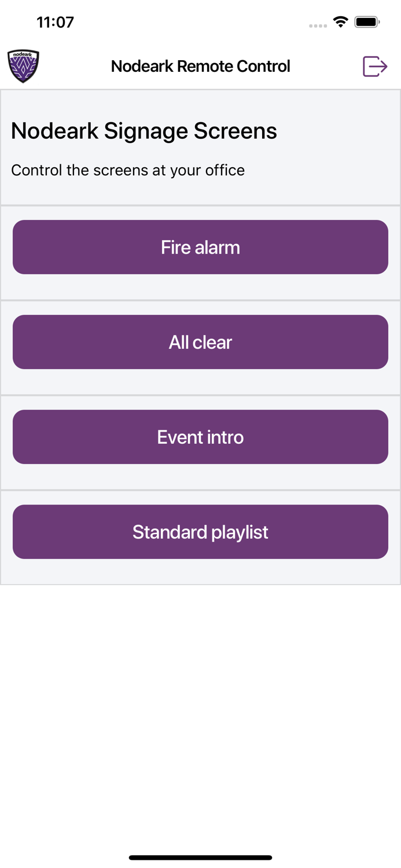
Task: Click the cellular signal dots icon
Action: pyautogui.click(x=318, y=24)
